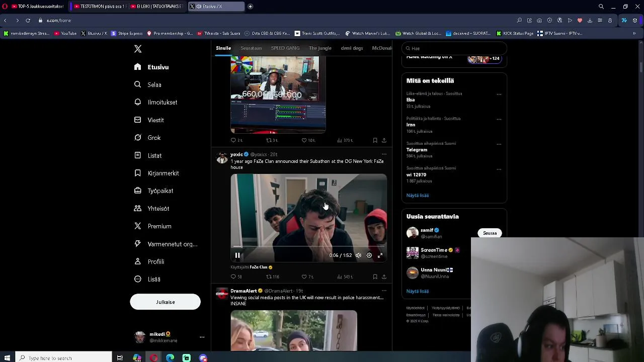Open video settings gear icon
The width and height of the screenshot is (644, 362).
[x=369, y=255]
